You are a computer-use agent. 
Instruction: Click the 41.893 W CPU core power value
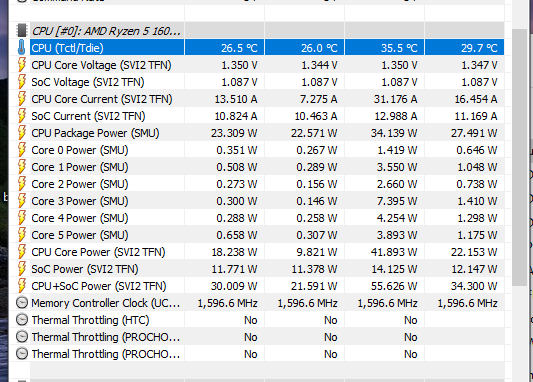click(394, 252)
